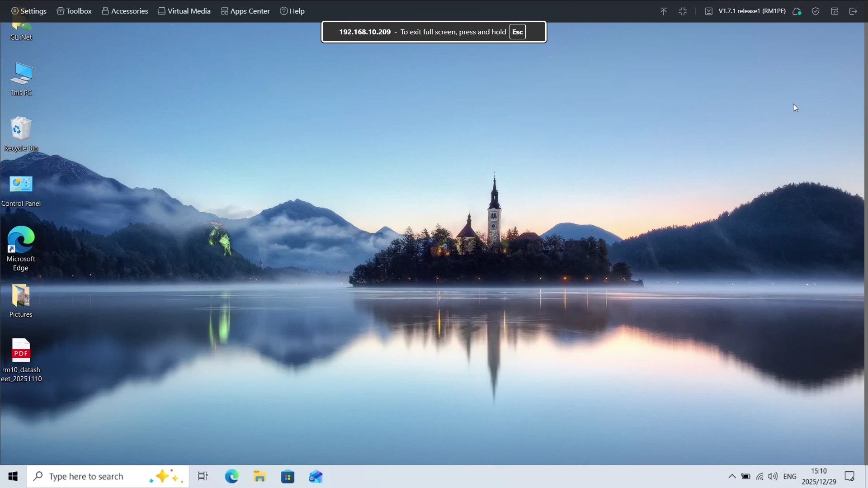Click the firmware version check icon
868x488 pixels.
[x=708, y=11]
